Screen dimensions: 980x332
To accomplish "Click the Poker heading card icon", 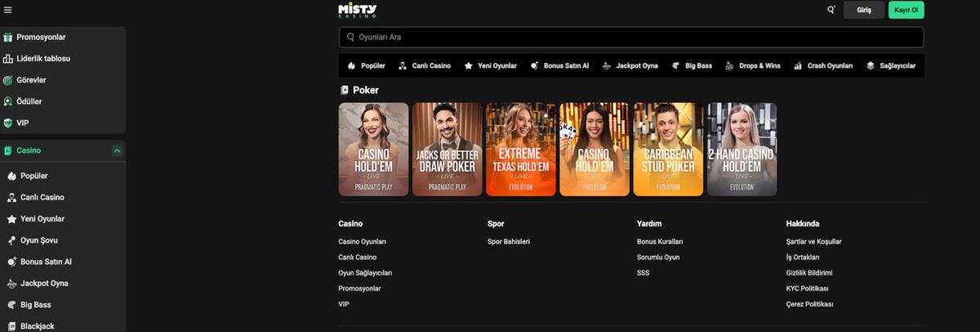I will [x=344, y=90].
